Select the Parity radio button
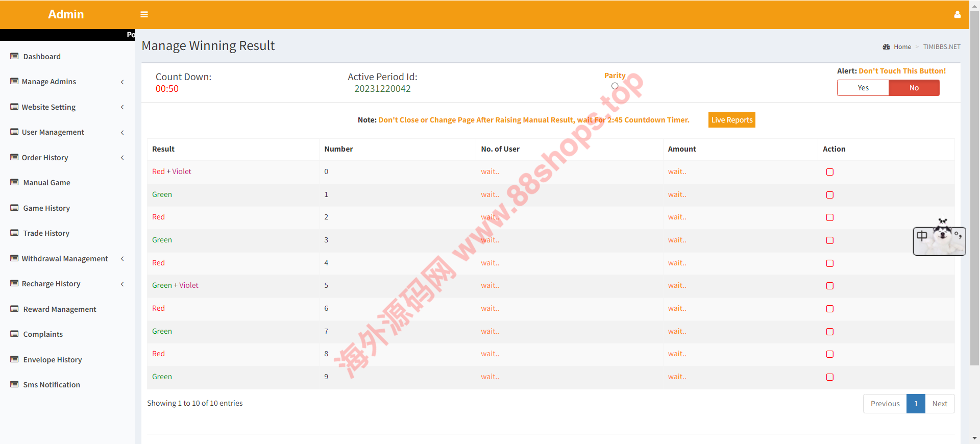This screenshot has height=444, width=980. click(x=615, y=86)
